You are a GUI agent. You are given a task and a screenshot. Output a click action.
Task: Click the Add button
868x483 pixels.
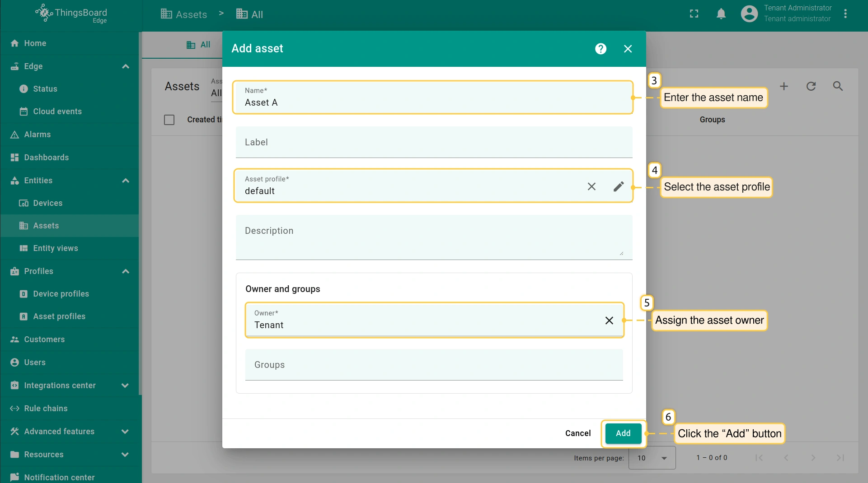(623, 433)
